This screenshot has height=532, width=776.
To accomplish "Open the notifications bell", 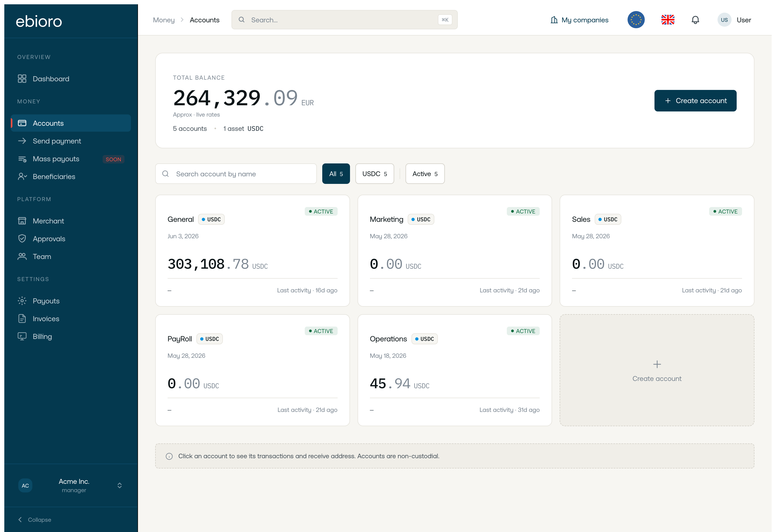I will coord(695,20).
